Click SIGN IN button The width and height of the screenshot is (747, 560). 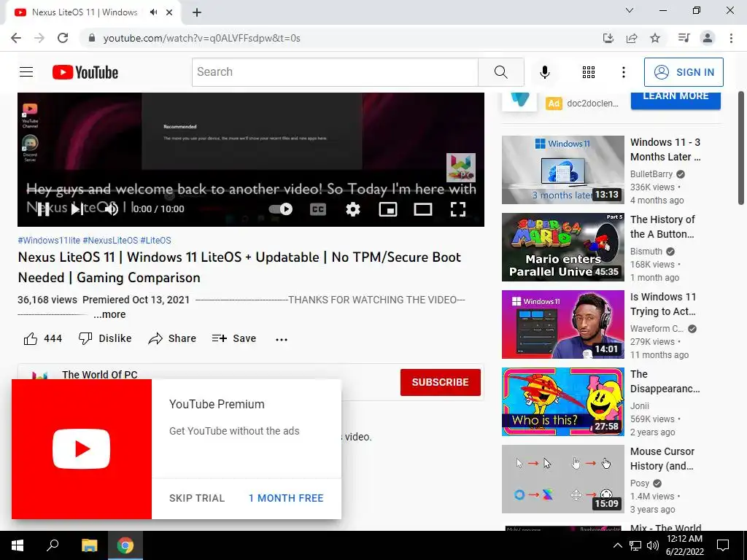(684, 72)
